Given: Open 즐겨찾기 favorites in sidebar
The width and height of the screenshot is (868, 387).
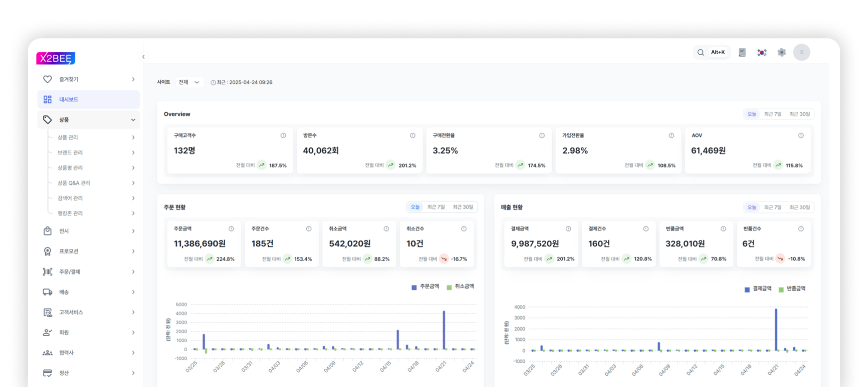Looking at the screenshot, I should coord(89,79).
